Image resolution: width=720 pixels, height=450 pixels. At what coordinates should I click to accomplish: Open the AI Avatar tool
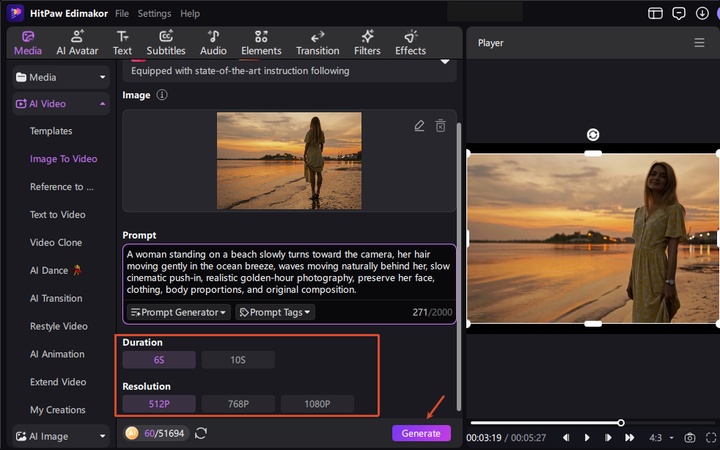click(77, 42)
